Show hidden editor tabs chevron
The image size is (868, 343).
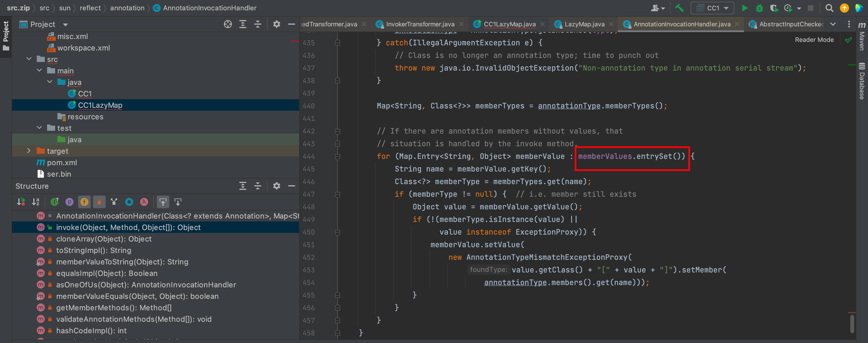point(833,24)
